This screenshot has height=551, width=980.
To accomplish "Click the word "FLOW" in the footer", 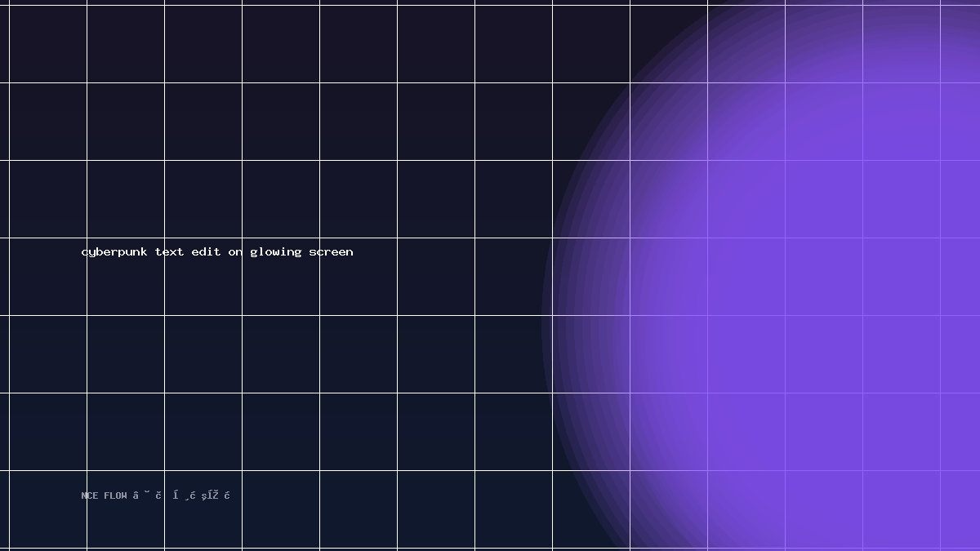I will pyautogui.click(x=115, y=495).
